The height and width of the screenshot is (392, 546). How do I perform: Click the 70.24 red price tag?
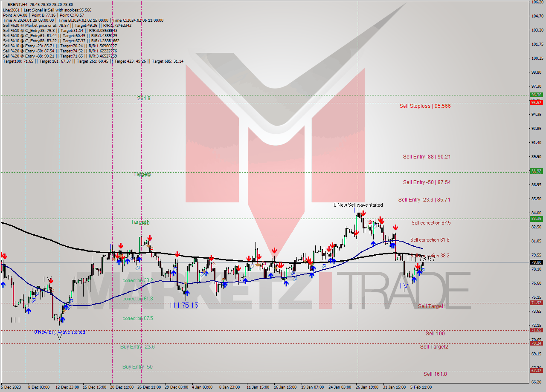coord(536,343)
